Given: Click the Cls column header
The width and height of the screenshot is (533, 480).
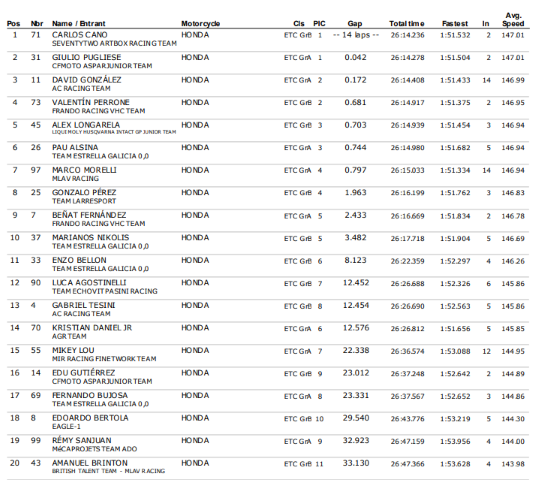Looking at the screenshot, I should [x=299, y=23].
